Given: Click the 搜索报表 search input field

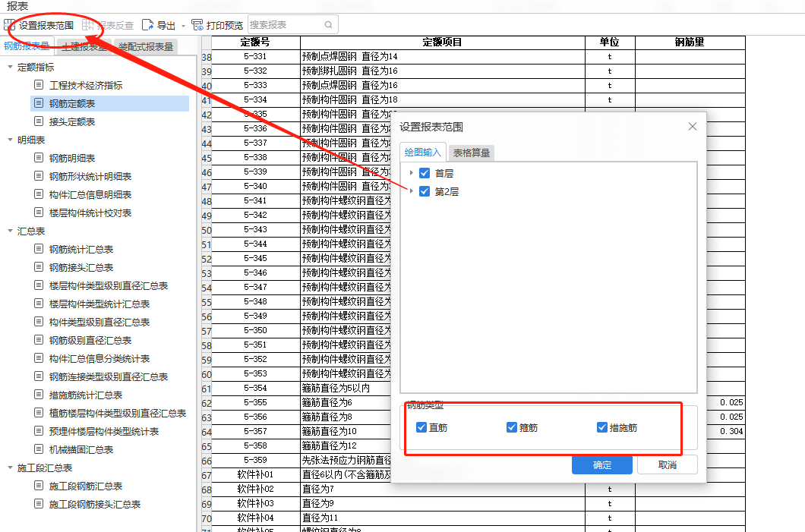Looking at the screenshot, I should (x=292, y=24).
